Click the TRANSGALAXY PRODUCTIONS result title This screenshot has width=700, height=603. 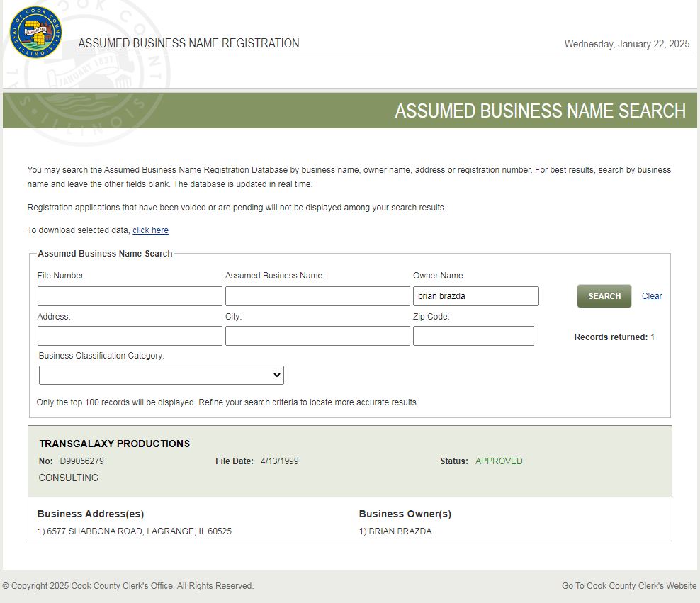click(x=115, y=444)
